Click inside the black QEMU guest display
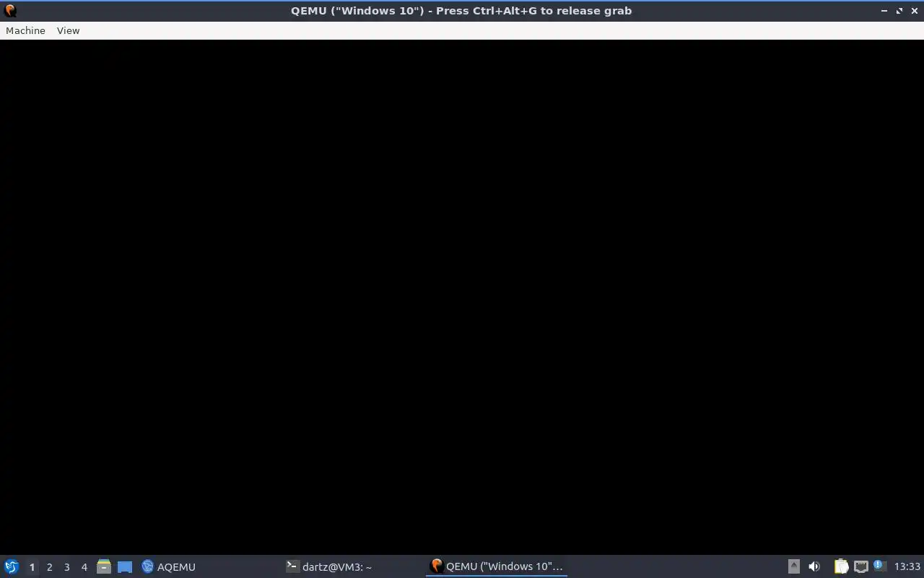 [462, 297]
